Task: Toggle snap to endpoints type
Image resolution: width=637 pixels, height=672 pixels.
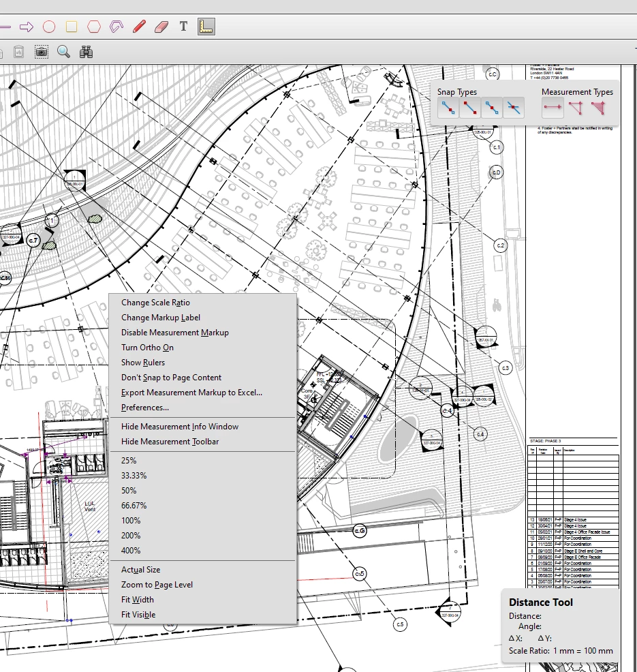Action: pos(469,108)
